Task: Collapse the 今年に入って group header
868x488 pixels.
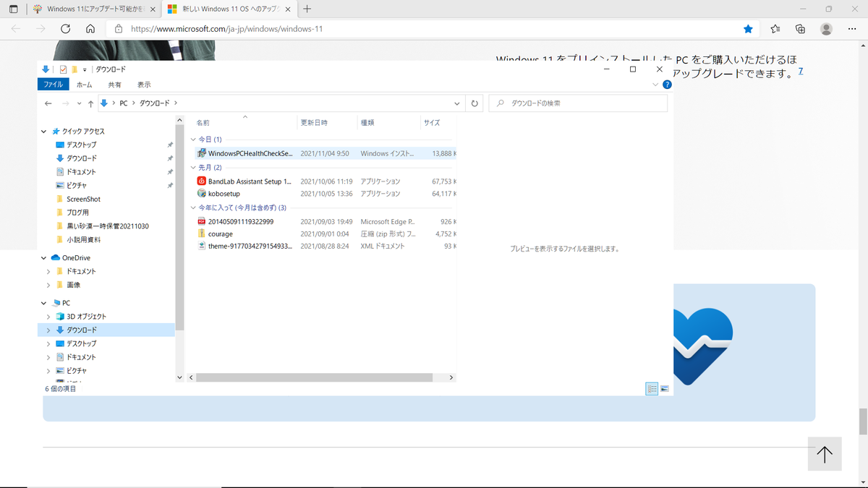Action: pyautogui.click(x=192, y=208)
